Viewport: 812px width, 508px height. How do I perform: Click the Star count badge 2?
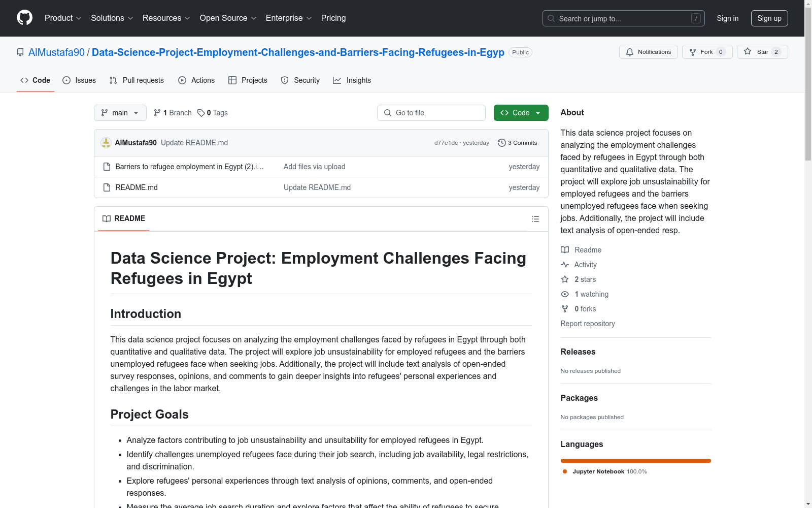click(x=776, y=52)
